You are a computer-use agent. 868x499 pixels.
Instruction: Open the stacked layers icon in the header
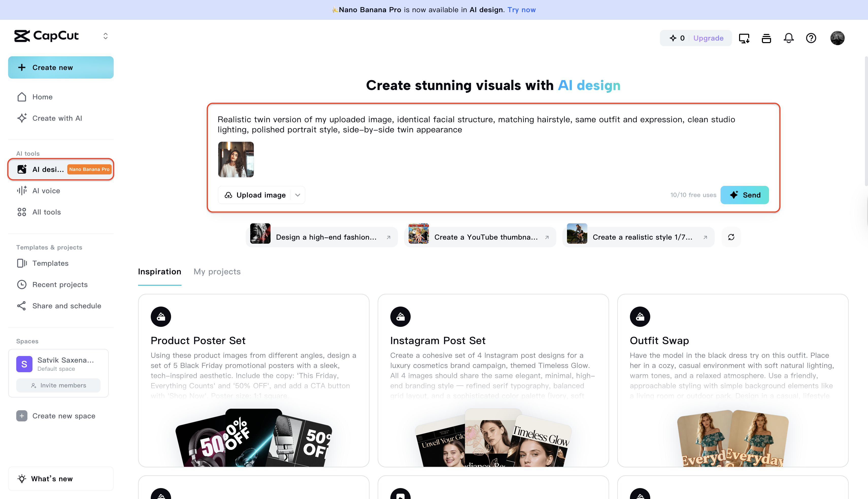point(766,38)
